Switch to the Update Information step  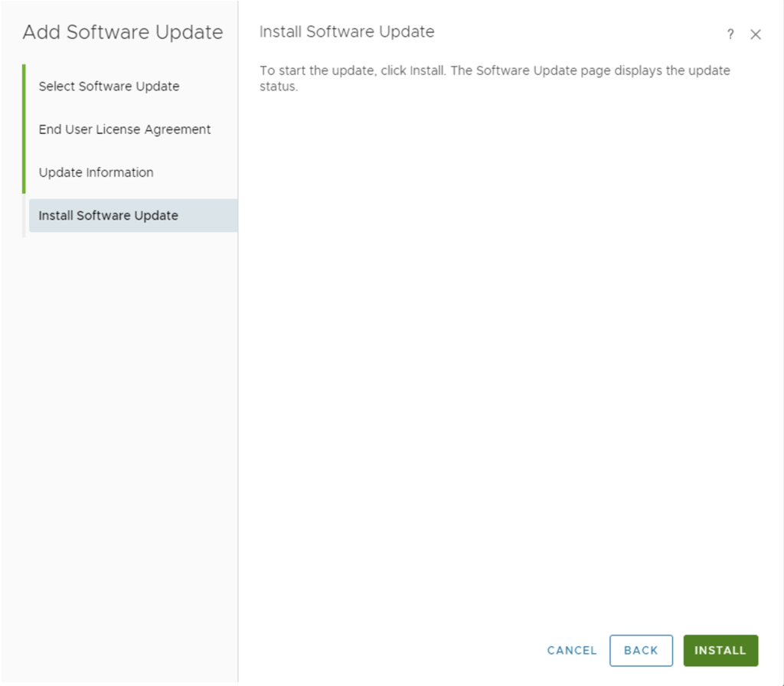tap(96, 172)
